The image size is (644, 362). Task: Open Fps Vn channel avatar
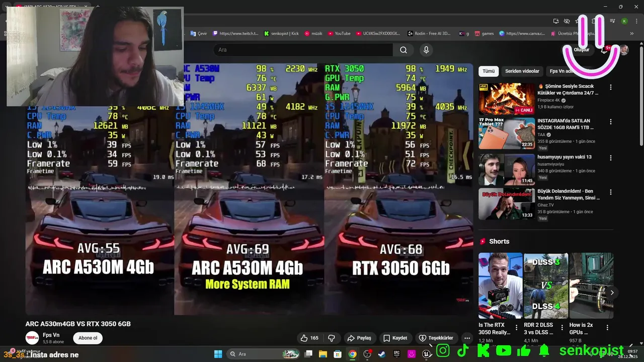click(x=32, y=338)
